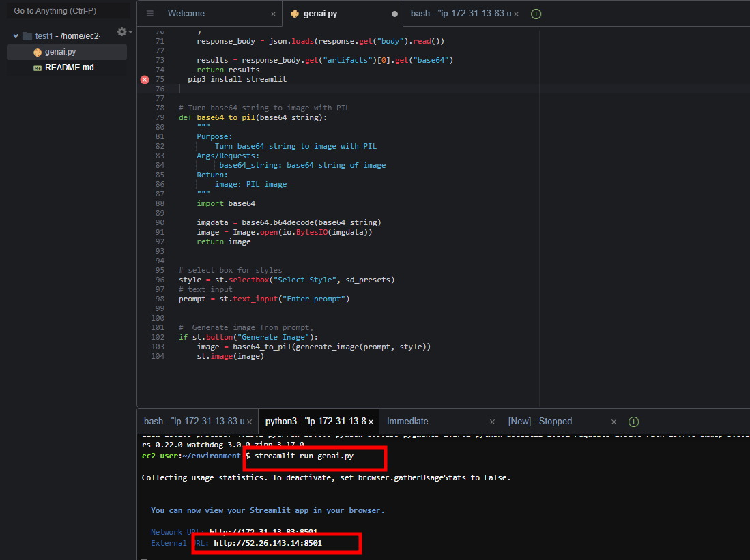Click line number 79 in the gutter
The width and height of the screenshot is (750, 560).
[160, 117]
